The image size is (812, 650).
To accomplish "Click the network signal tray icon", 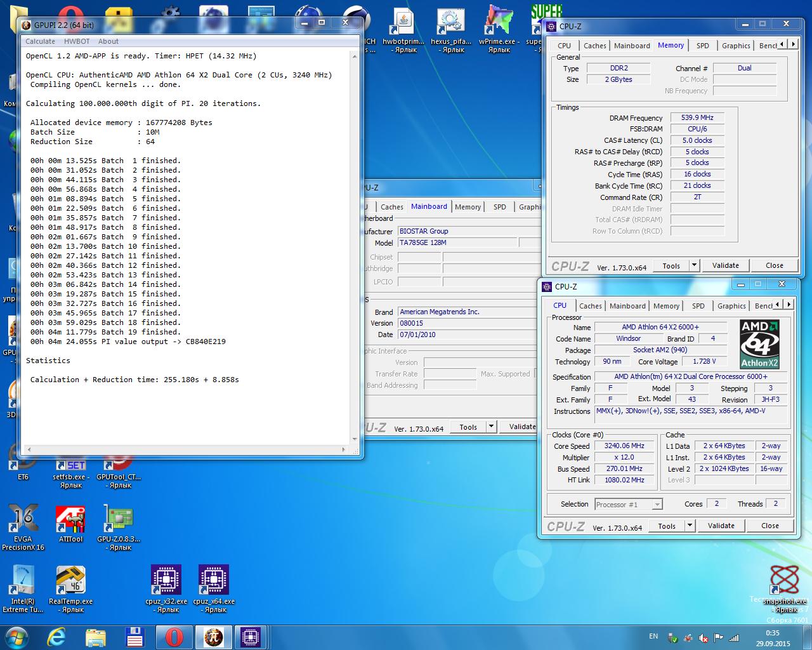I will click(x=734, y=637).
